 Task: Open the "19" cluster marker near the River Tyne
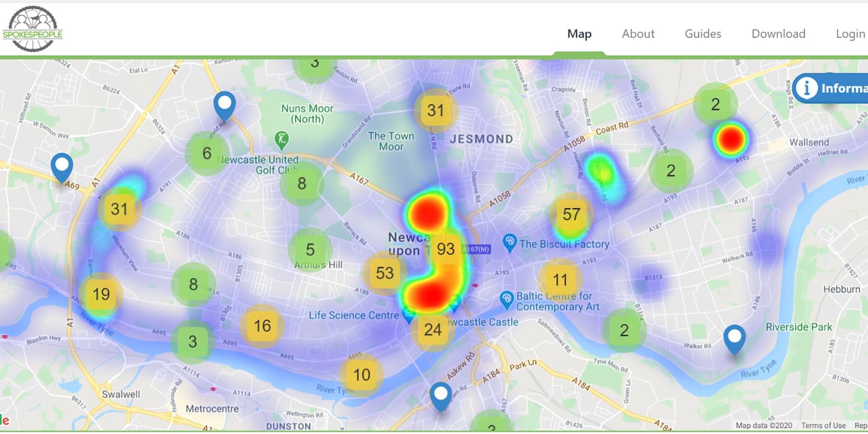point(101,293)
